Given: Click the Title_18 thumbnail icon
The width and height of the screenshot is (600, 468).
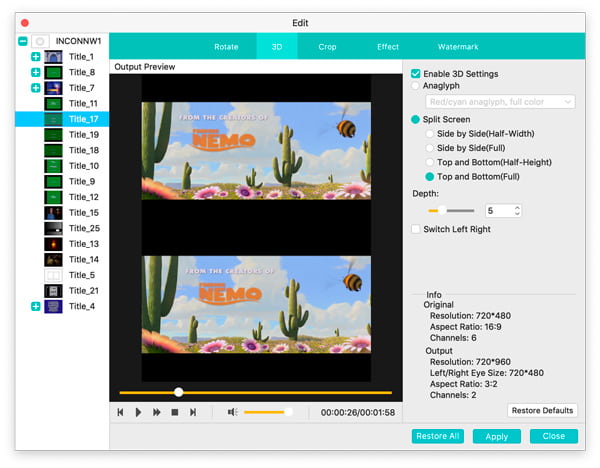Looking at the screenshot, I should click(53, 150).
